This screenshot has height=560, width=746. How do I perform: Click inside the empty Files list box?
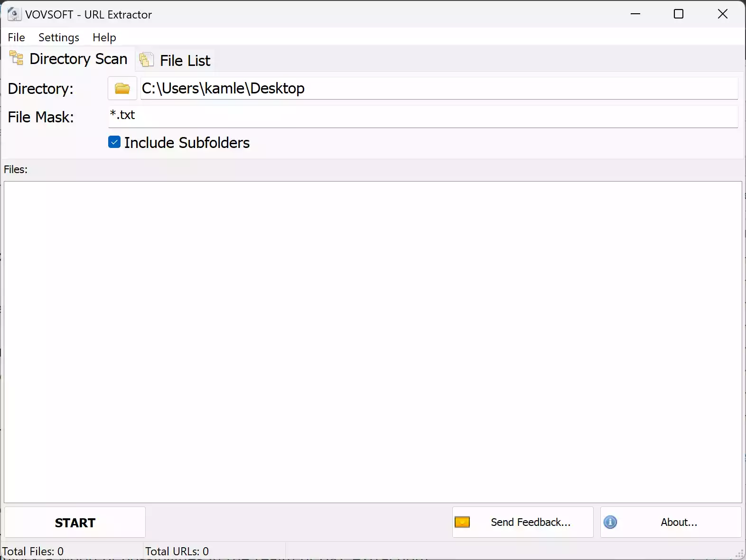[373, 342]
